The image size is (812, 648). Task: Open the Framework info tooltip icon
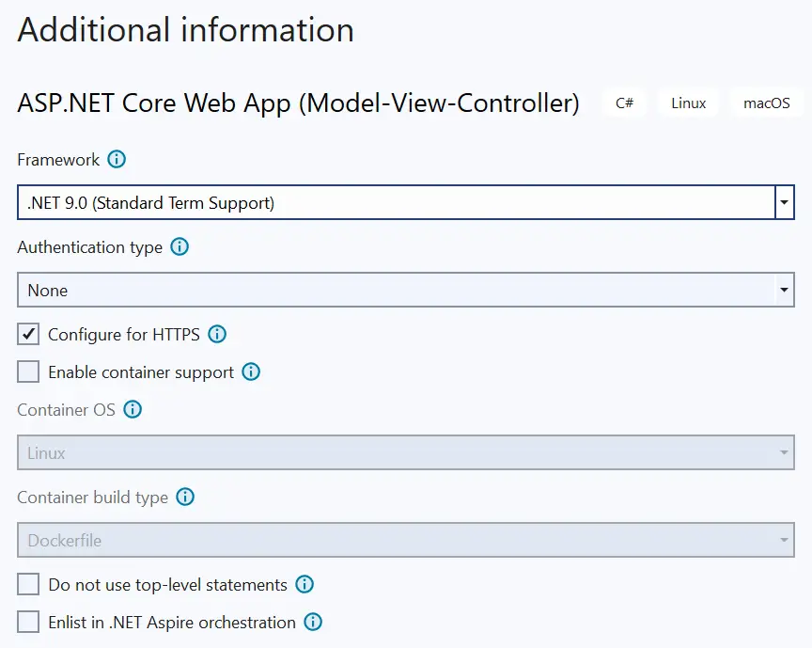117,159
